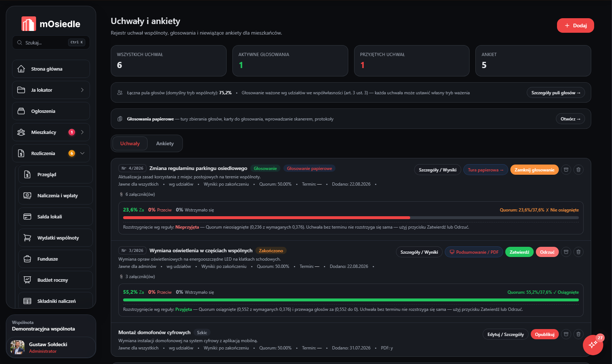612x364 pixels.
Task: Open Salda lokali page
Action: (55, 217)
